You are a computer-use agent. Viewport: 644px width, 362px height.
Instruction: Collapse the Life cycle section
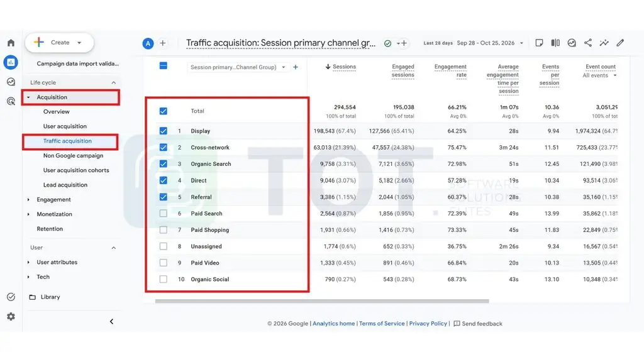coord(113,82)
